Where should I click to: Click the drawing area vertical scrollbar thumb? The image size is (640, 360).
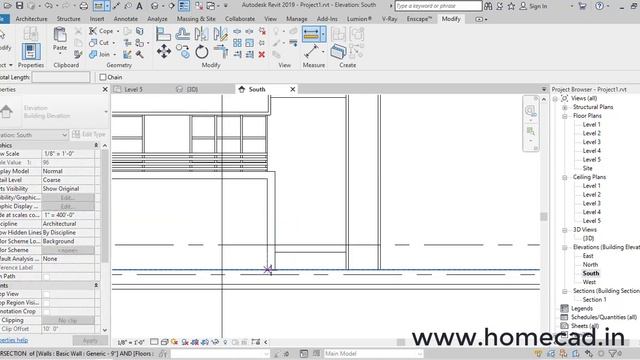[x=544, y=216]
